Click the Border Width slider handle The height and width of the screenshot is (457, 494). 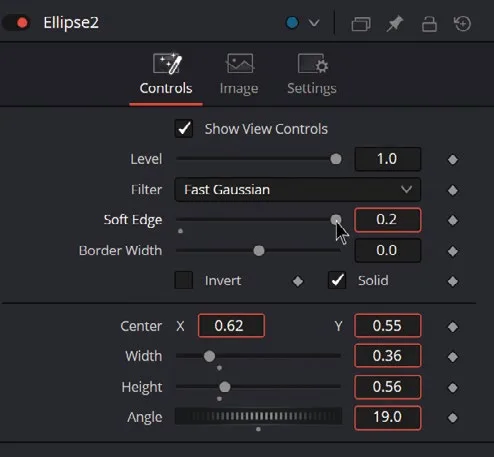tap(259, 251)
